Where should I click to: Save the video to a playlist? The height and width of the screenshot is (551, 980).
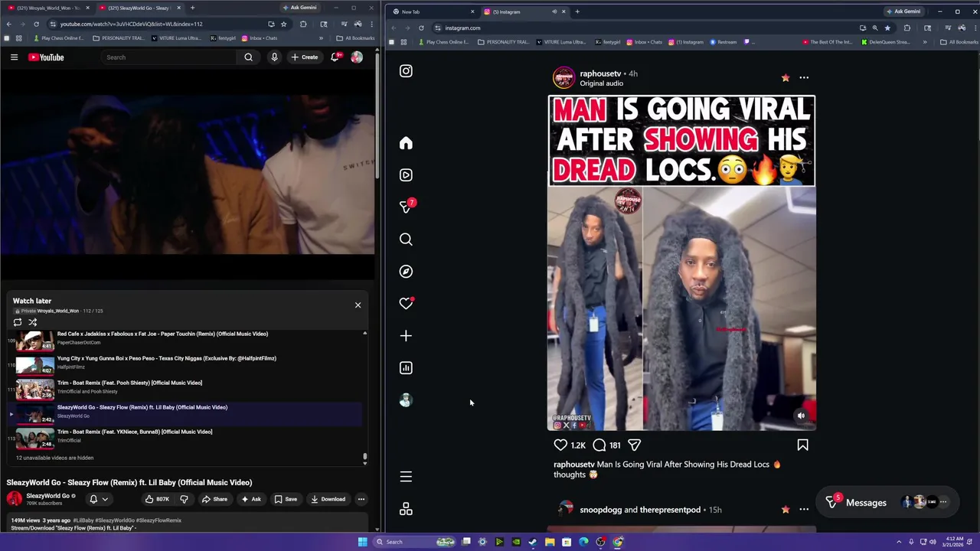click(286, 499)
